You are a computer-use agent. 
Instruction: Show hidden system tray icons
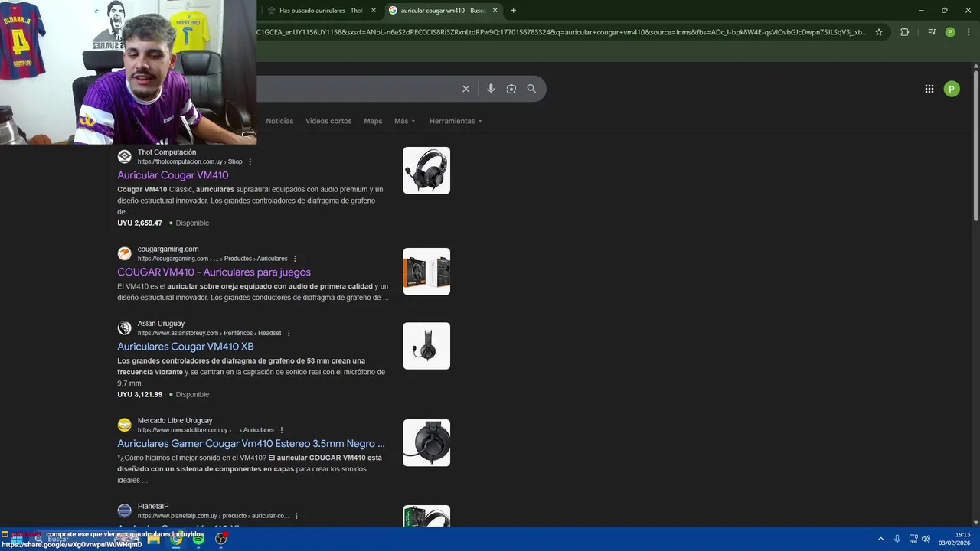tap(880, 539)
